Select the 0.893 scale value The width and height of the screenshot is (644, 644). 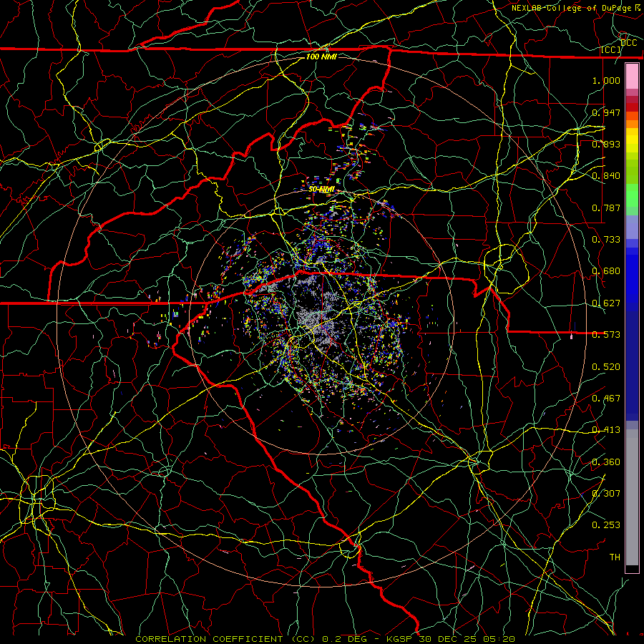coord(606,144)
